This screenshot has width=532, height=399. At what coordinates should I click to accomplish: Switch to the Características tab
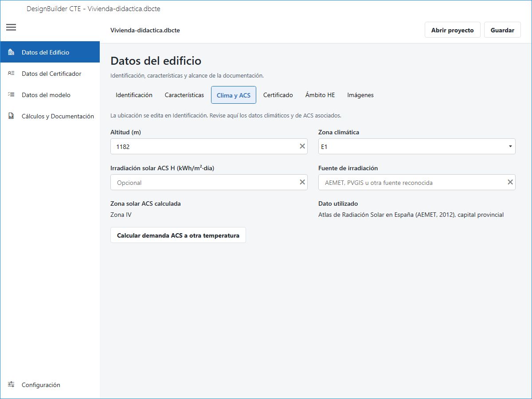(184, 95)
